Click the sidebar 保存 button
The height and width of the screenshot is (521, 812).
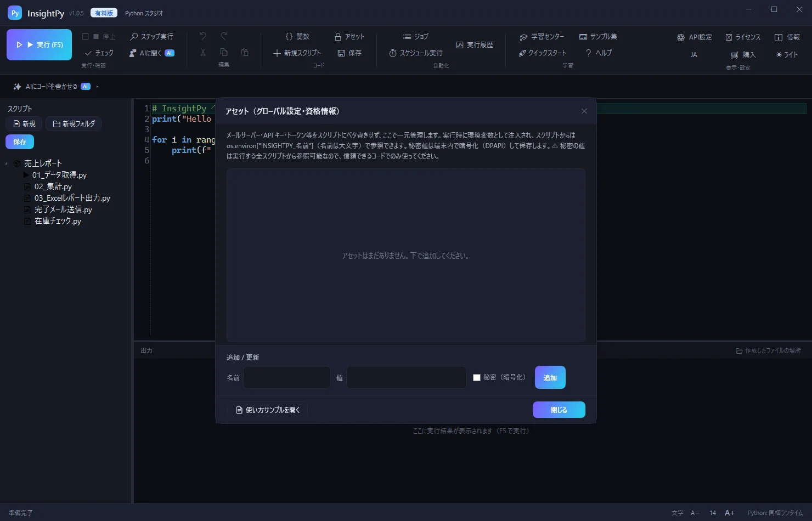(20, 142)
